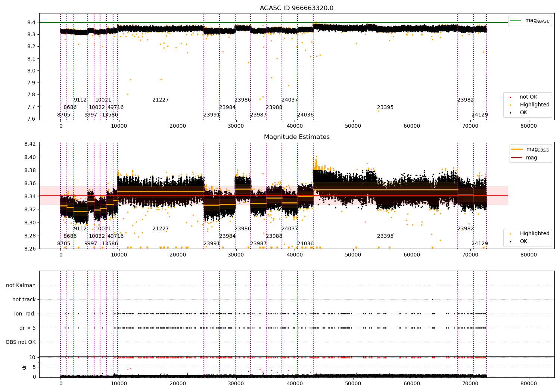Click obsid label 10021 in top plot
Image resolution: width=560 pixels, height=392 pixels.
(x=103, y=100)
